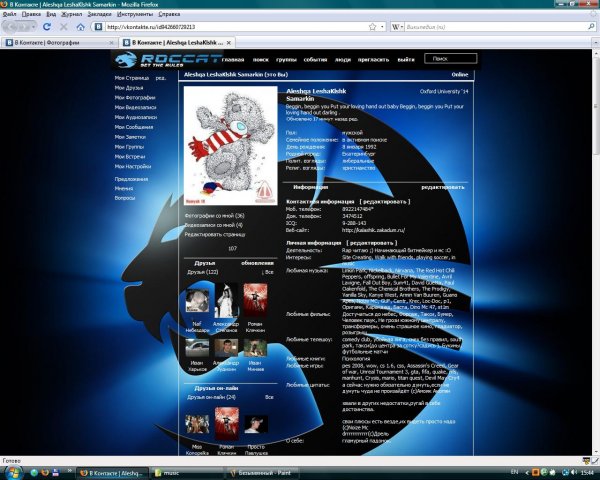The width and height of the screenshot is (600, 480).
Task: Open the music taskbar window
Action: coord(187,473)
